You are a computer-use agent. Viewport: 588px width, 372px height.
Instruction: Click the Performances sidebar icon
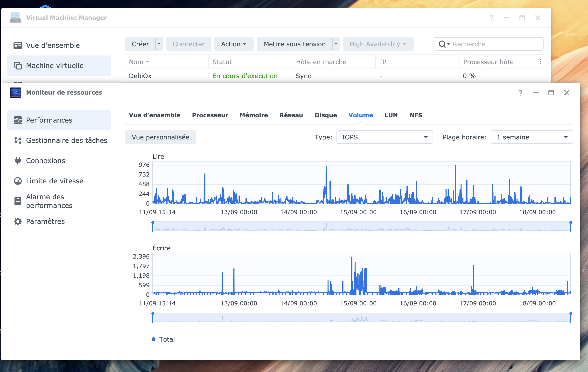18,120
